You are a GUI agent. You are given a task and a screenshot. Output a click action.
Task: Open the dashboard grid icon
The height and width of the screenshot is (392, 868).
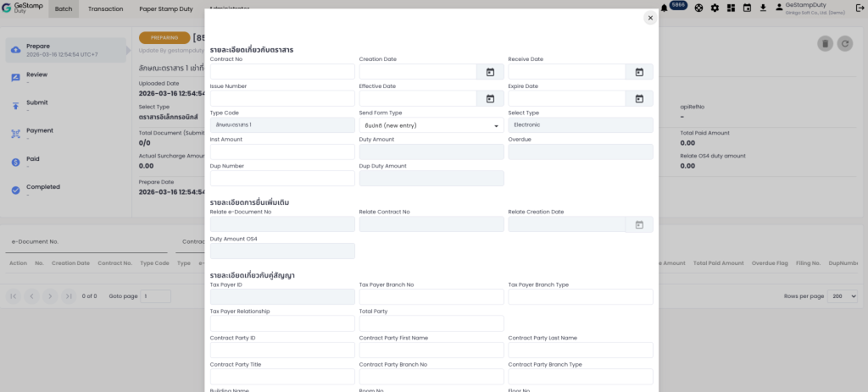[x=731, y=8]
